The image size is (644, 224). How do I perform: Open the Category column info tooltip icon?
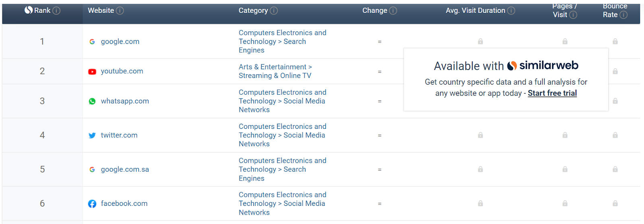[x=274, y=10]
